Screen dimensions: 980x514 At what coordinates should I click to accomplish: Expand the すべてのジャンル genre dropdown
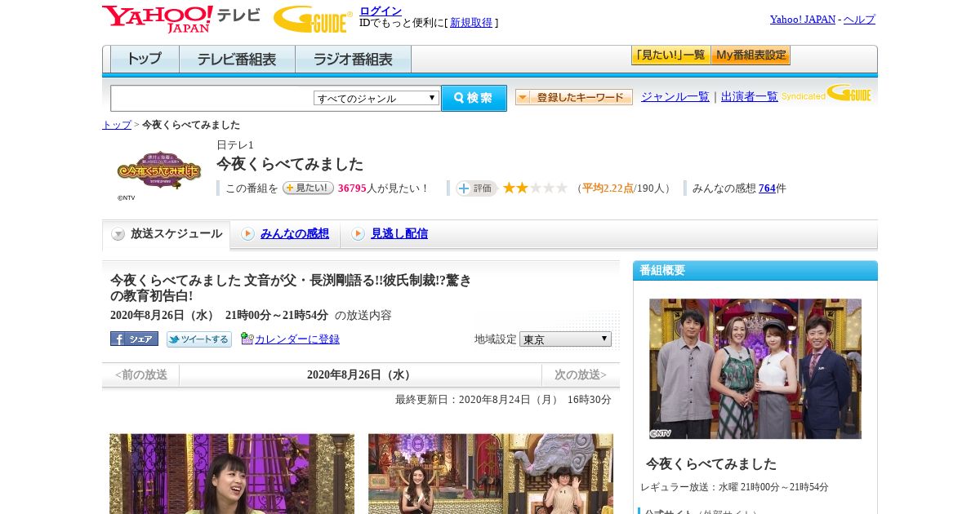pos(376,98)
